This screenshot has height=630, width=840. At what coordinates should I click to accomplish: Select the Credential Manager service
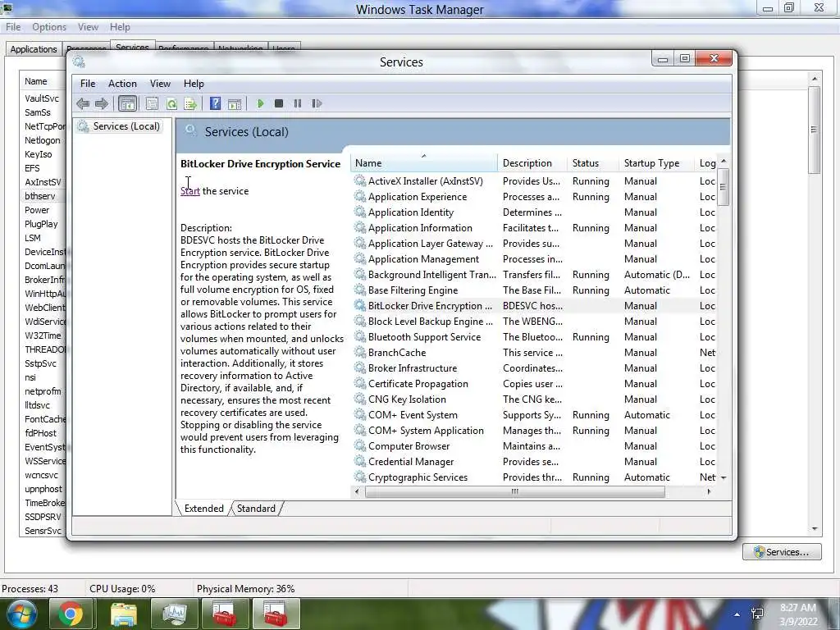[533, 462]
